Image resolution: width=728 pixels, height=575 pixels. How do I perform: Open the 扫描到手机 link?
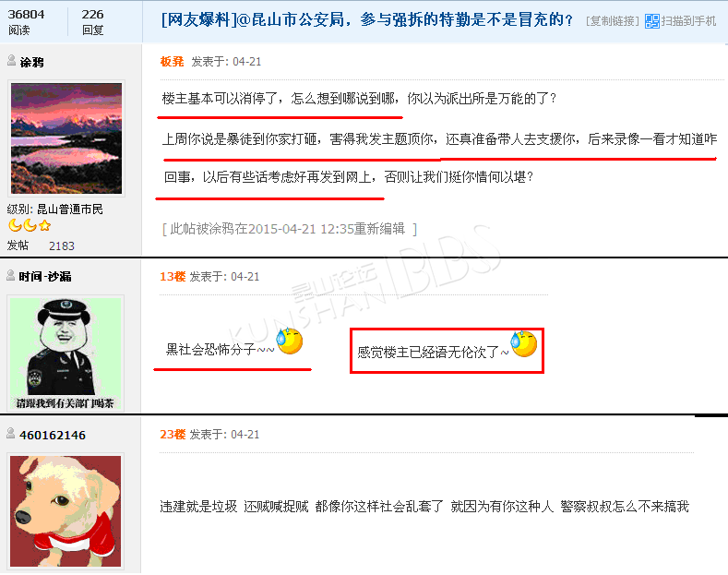tap(688, 21)
